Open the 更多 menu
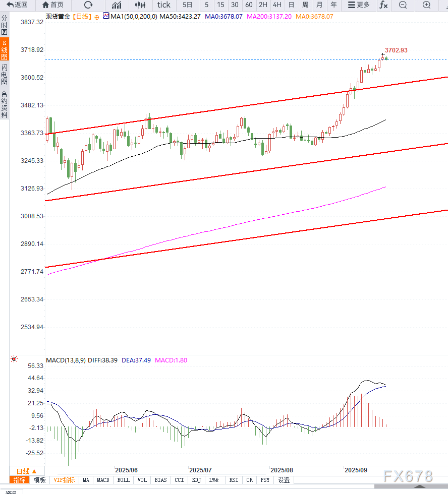This screenshot has width=448, height=494. 359,5
